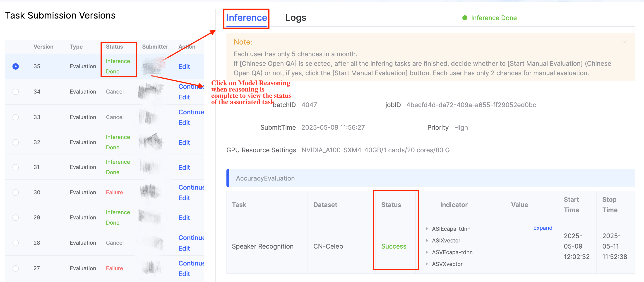Select version 34 radio button
This screenshot has height=282, width=644.
(15, 92)
